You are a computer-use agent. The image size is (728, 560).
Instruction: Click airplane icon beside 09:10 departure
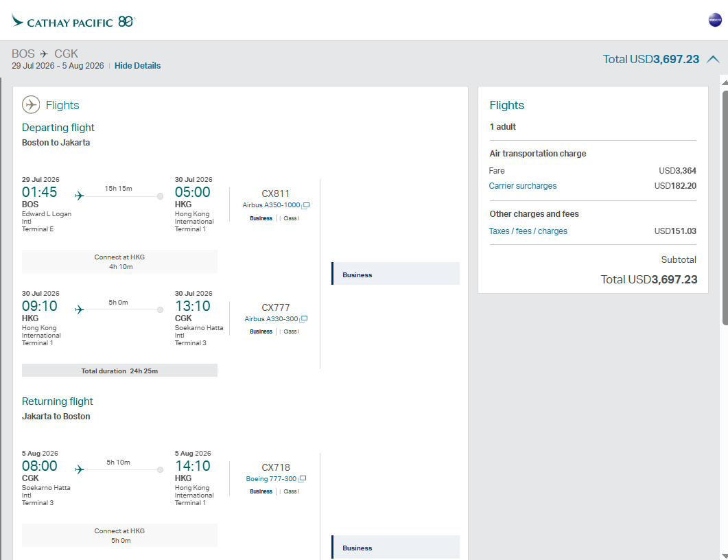click(x=80, y=310)
